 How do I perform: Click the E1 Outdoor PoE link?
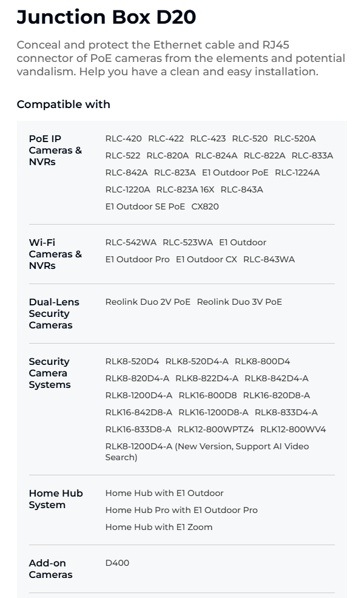point(235,172)
